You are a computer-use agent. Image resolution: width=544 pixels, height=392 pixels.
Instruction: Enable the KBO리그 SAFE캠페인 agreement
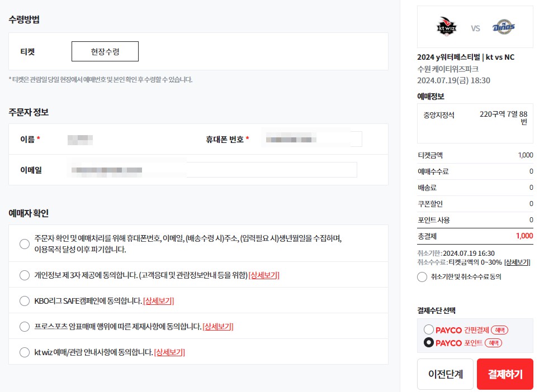coord(24,301)
